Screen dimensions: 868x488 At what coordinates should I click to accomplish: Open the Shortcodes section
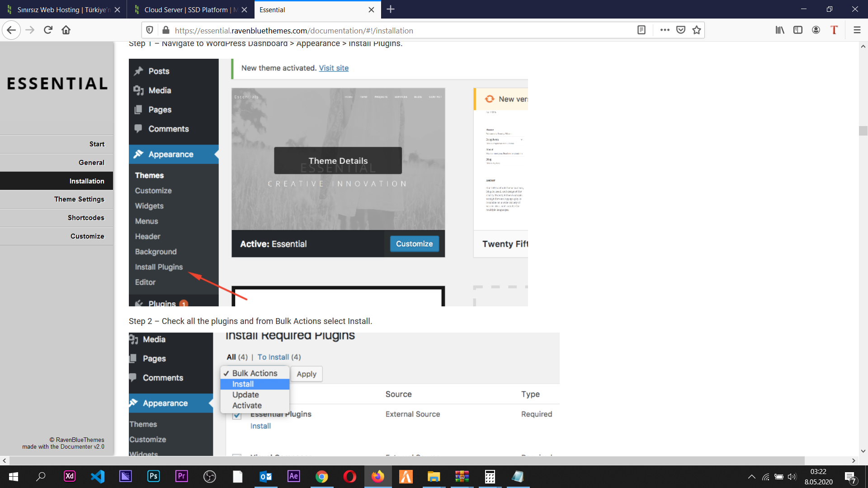pyautogui.click(x=57, y=218)
